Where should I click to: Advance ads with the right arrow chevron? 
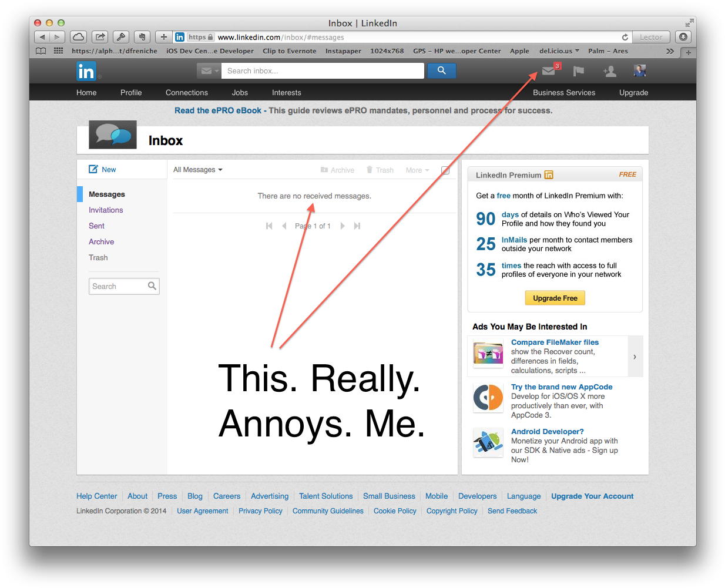tap(635, 357)
